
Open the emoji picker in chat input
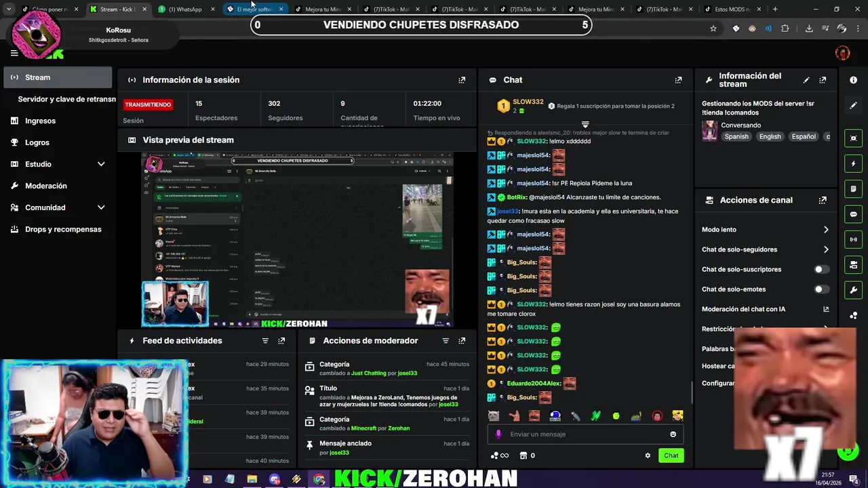point(673,434)
